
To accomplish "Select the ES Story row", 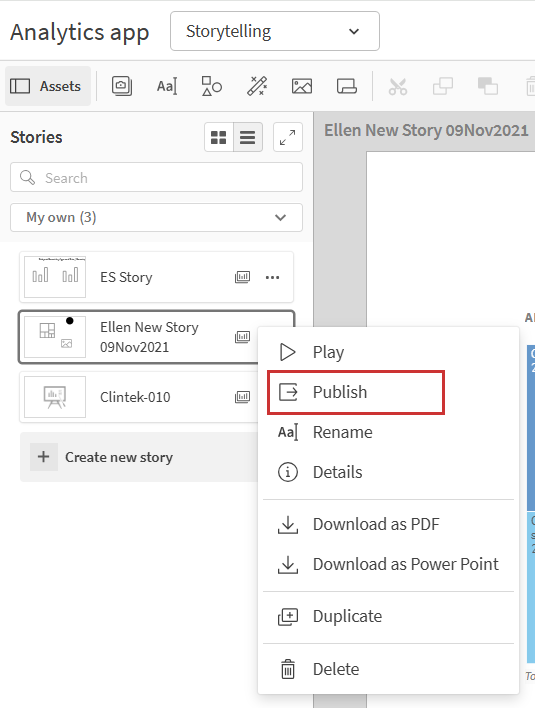I will [x=156, y=277].
